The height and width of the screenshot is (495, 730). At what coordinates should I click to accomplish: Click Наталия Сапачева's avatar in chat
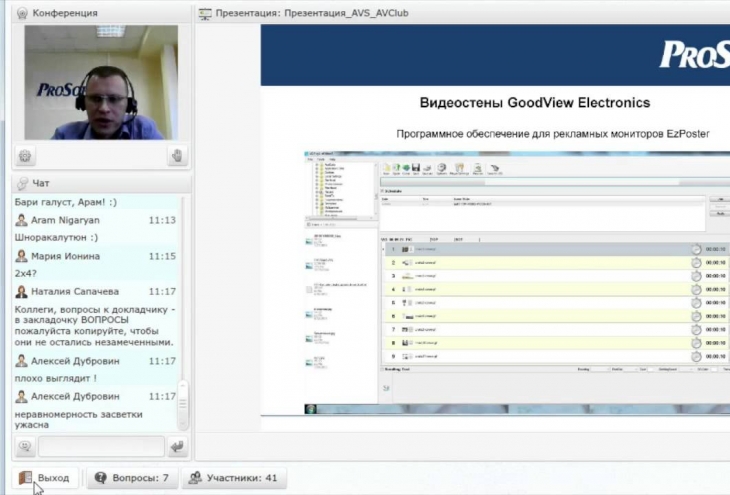(21, 292)
